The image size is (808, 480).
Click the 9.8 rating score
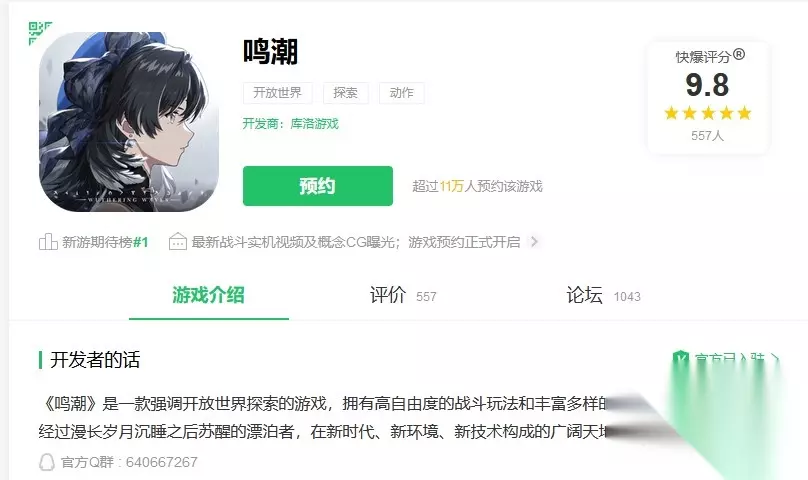coord(708,85)
